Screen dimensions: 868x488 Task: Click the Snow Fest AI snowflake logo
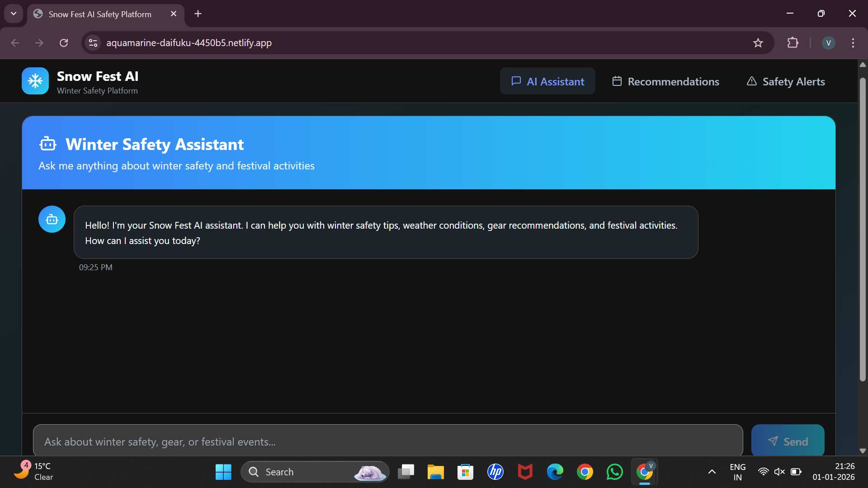(x=35, y=81)
